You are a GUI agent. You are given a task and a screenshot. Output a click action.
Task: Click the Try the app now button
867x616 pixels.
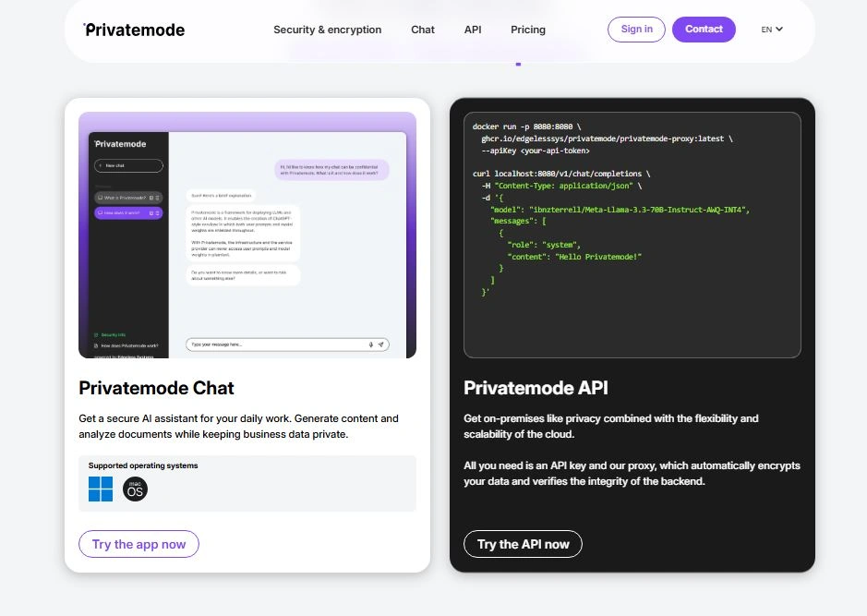tap(138, 544)
